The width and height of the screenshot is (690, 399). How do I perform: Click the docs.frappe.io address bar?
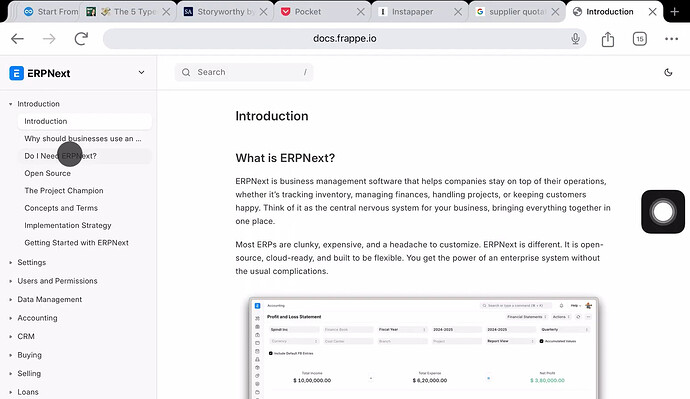pyautogui.click(x=345, y=39)
